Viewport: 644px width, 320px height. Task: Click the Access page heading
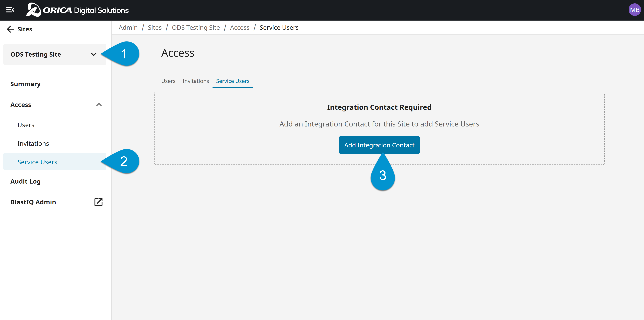pos(178,53)
